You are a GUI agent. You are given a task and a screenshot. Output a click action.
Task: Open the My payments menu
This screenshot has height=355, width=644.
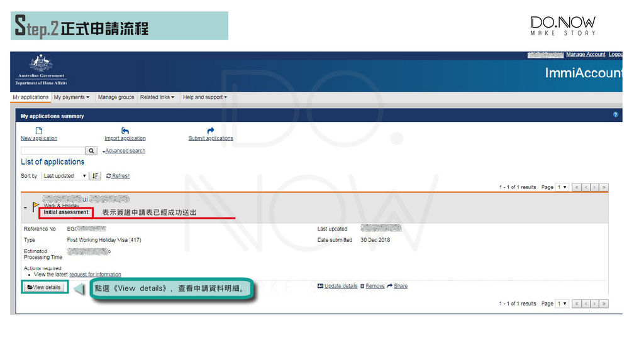(x=72, y=97)
